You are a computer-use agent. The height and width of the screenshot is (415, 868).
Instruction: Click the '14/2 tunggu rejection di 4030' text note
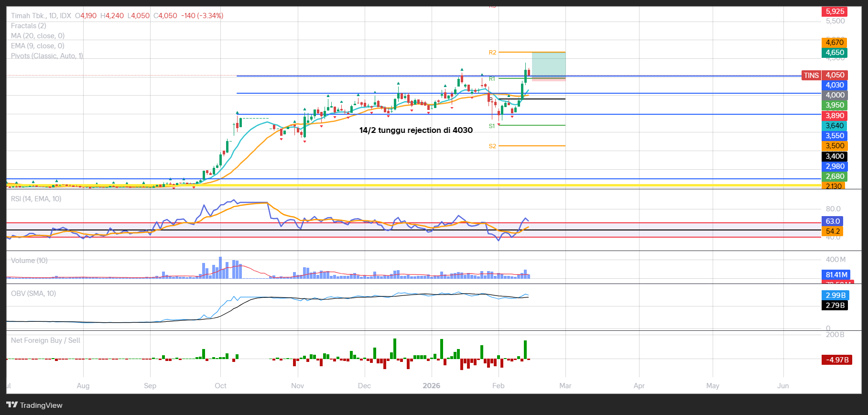(416, 130)
